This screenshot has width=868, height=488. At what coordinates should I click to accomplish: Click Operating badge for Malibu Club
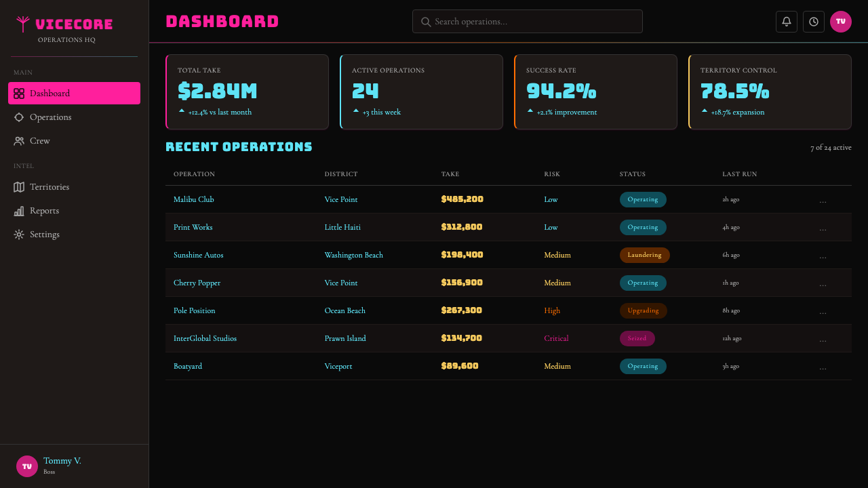643,199
